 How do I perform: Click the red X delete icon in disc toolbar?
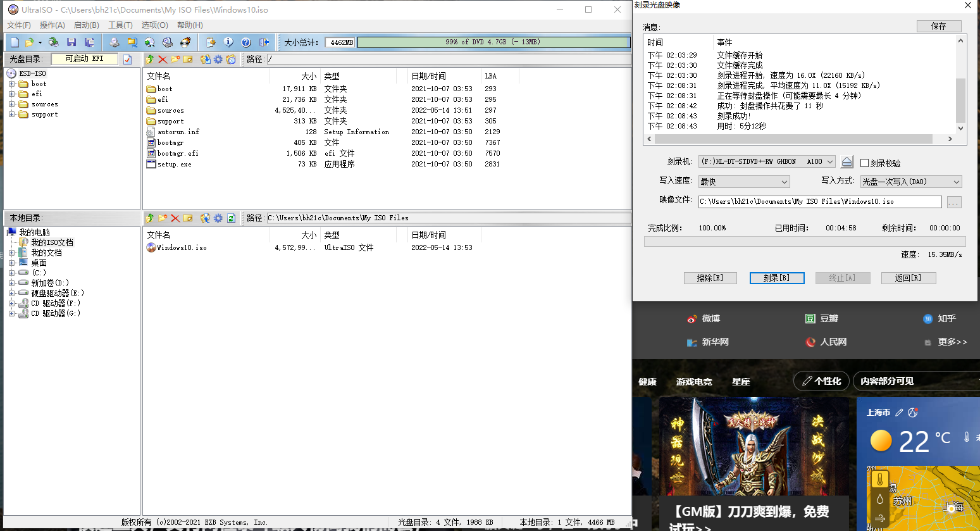tap(163, 59)
